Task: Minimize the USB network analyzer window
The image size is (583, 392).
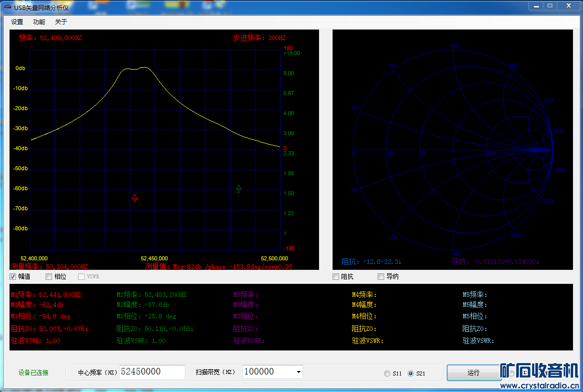Action: point(536,6)
